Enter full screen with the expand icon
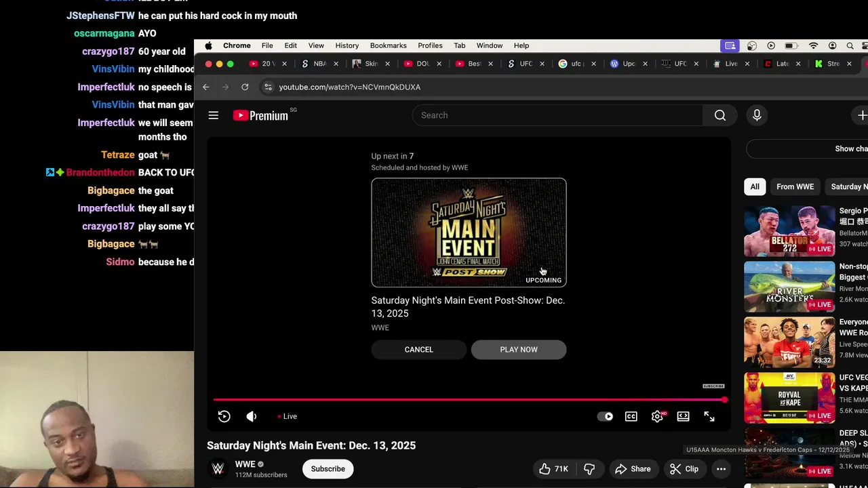 709,416
